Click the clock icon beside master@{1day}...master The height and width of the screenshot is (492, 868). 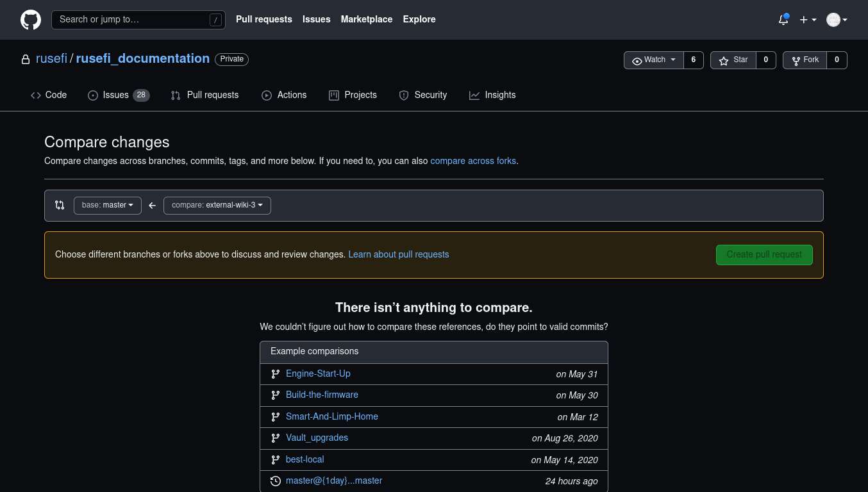pyautogui.click(x=276, y=481)
